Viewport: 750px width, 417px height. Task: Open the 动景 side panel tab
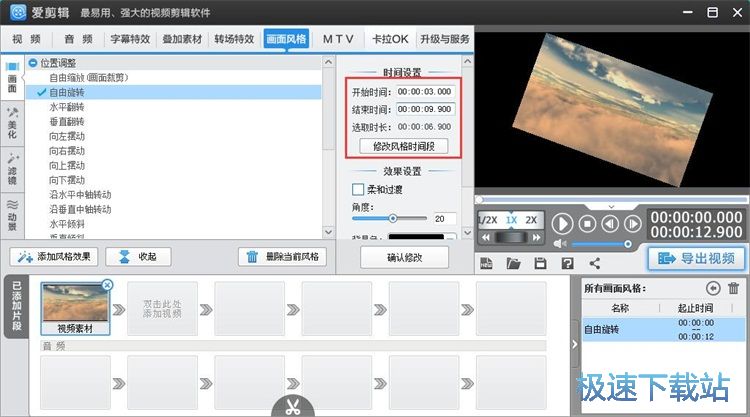pyautogui.click(x=12, y=215)
